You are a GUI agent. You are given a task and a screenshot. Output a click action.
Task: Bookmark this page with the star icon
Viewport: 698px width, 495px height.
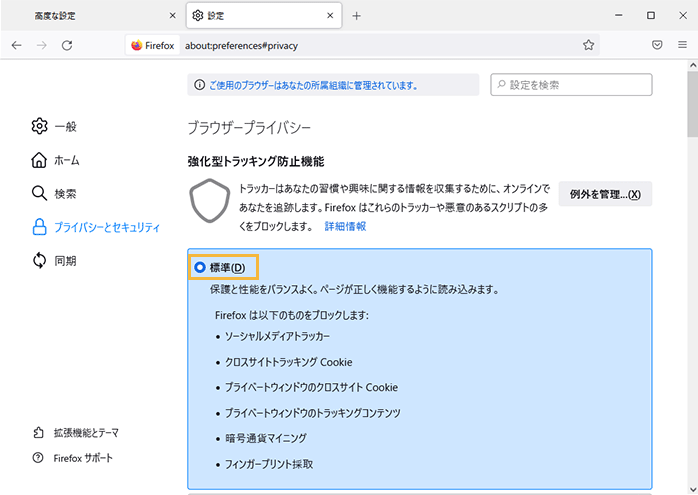(589, 45)
